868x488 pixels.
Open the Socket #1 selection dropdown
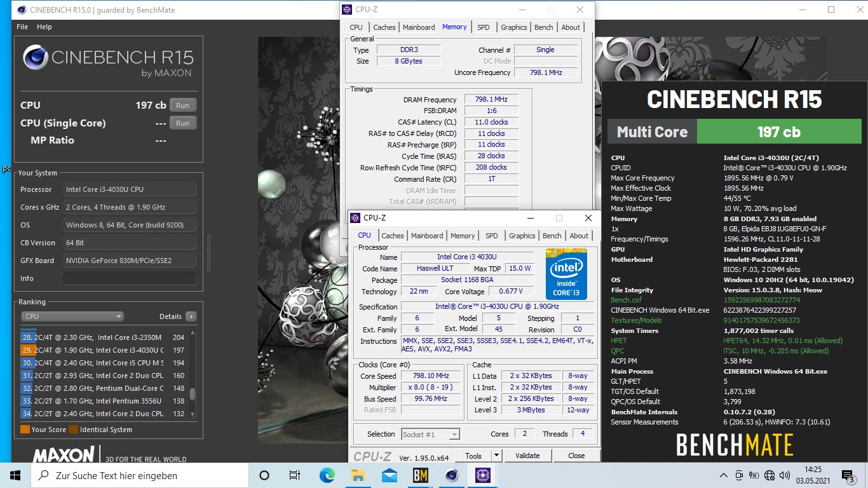click(x=430, y=434)
